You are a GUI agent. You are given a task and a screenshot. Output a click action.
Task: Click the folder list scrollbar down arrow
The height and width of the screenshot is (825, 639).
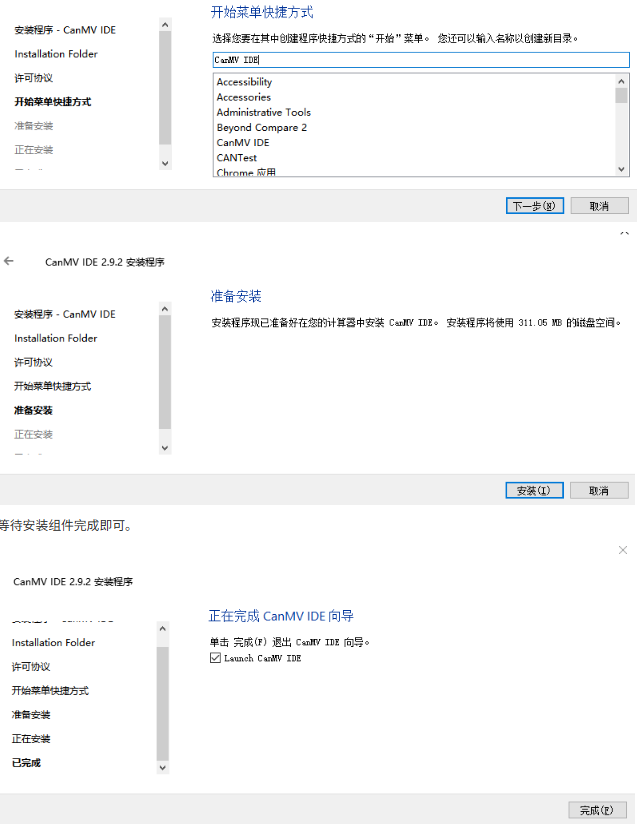[622, 169]
